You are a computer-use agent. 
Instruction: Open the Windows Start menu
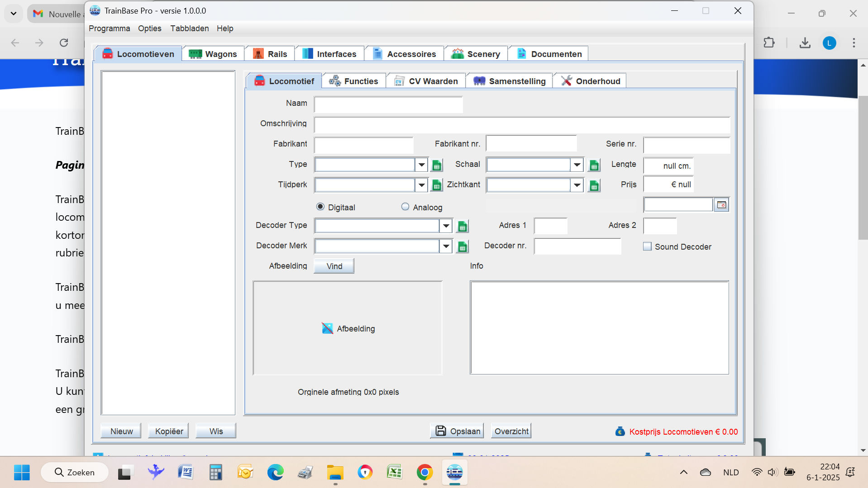(x=22, y=472)
